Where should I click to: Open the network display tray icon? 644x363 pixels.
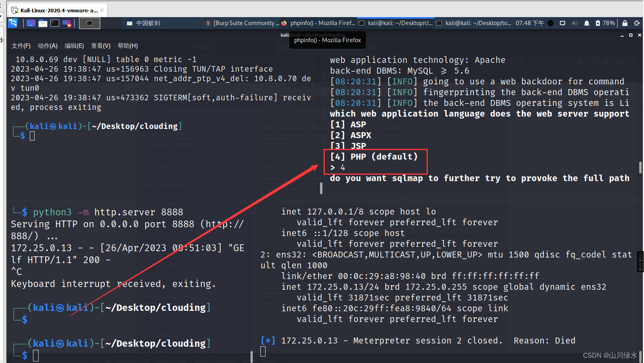coord(563,23)
